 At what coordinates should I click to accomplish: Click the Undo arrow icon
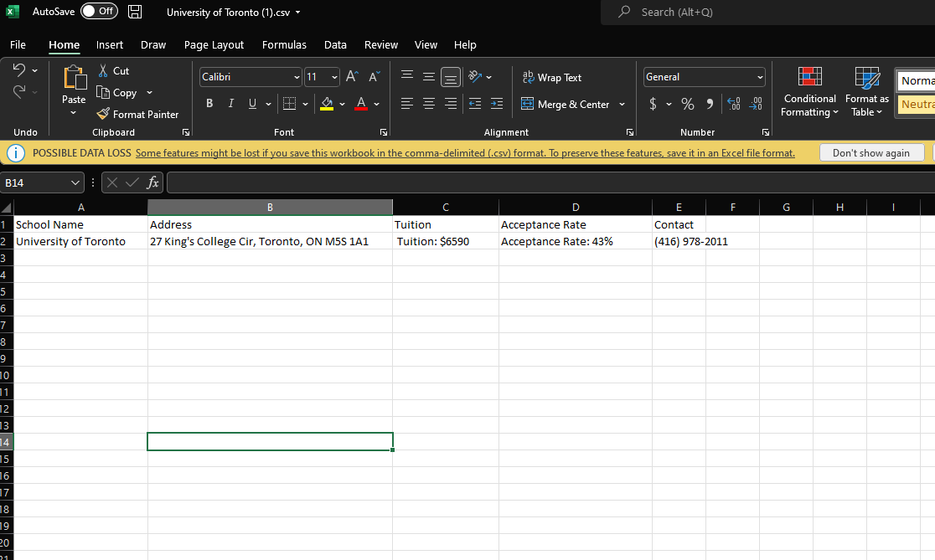tap(18, 70)
